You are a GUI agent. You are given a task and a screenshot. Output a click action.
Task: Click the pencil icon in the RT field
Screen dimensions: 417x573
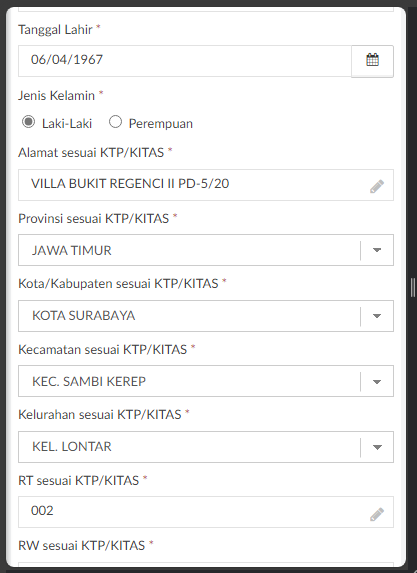tap(377, 514)
